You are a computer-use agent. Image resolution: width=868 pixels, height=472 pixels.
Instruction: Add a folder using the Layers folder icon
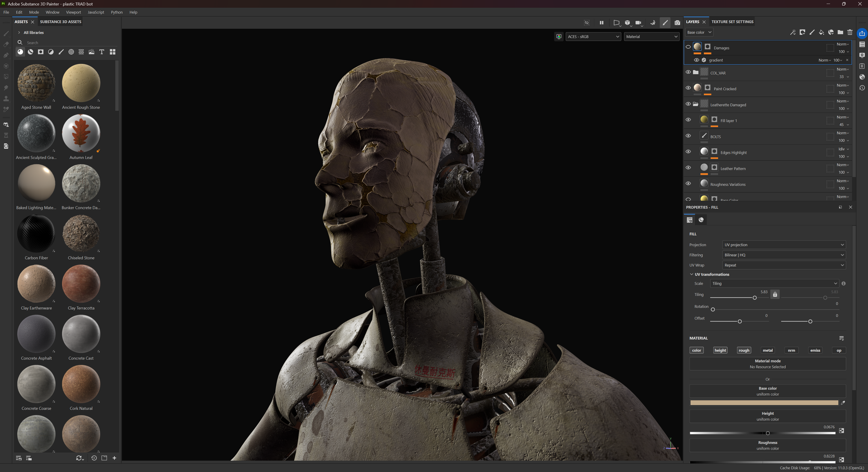[x=840, y=32]
